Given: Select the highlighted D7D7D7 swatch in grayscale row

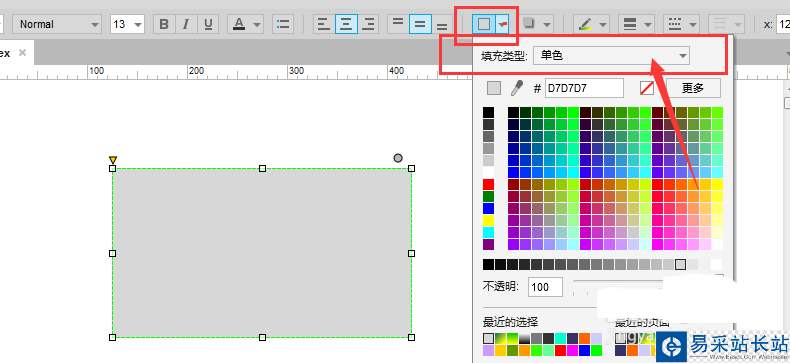Looking at the screenshot, I should (681, 264).
